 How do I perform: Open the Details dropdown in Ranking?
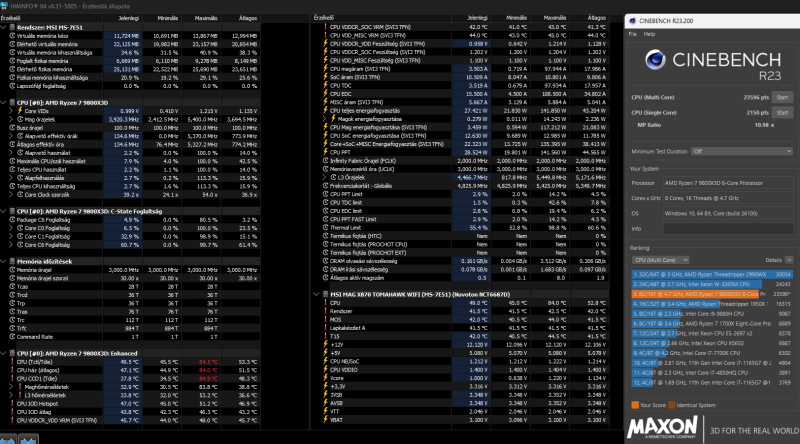click(x=789, y=260)
